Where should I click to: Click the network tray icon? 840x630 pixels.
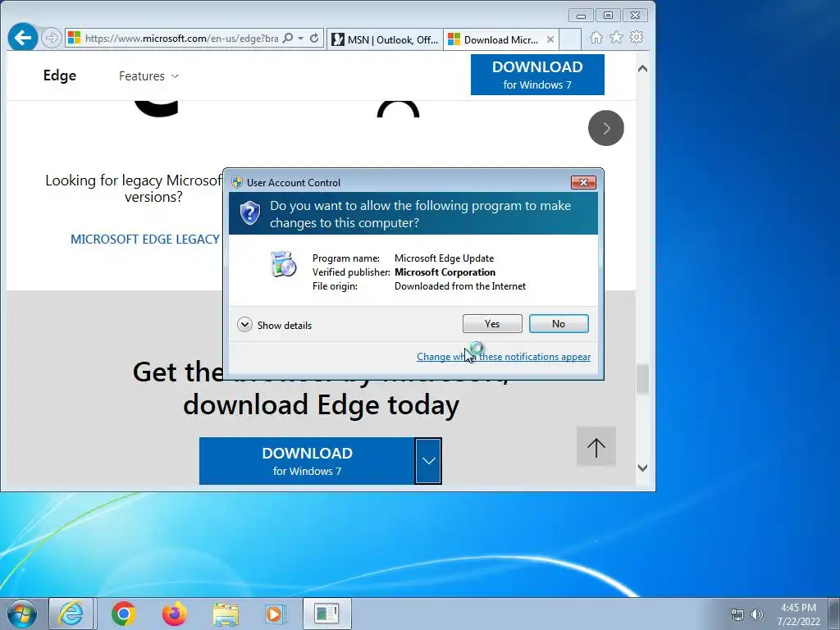coord(737,614)
